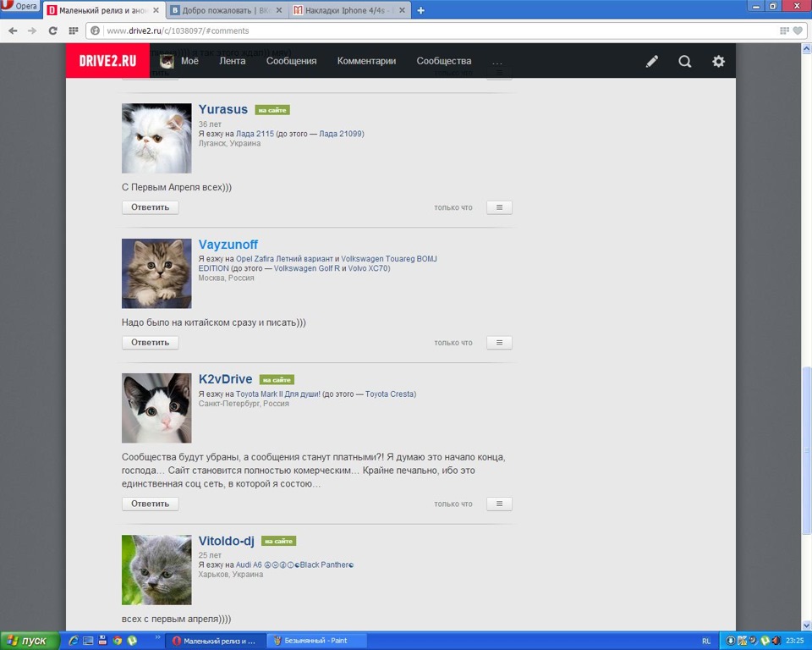Switch to the 'Добро пожаловать | ВКонтакте' tab

(x=227, y=10)
